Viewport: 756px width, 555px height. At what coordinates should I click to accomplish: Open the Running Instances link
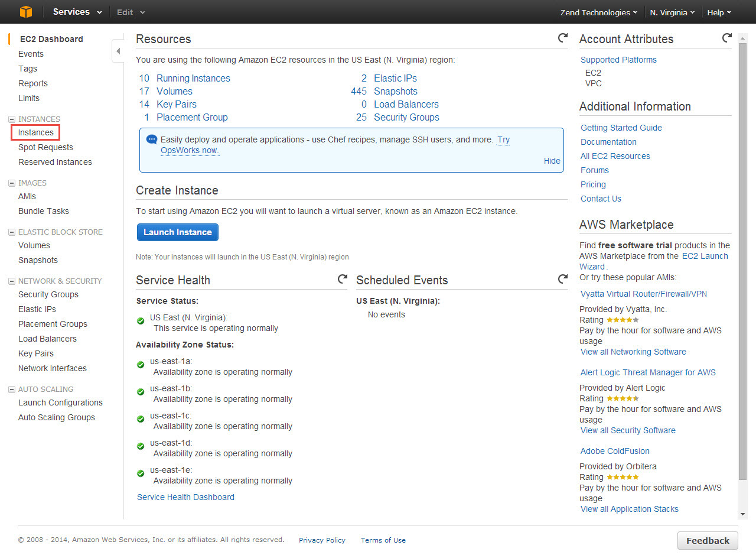pyautogui.click(x=193, y=78)
